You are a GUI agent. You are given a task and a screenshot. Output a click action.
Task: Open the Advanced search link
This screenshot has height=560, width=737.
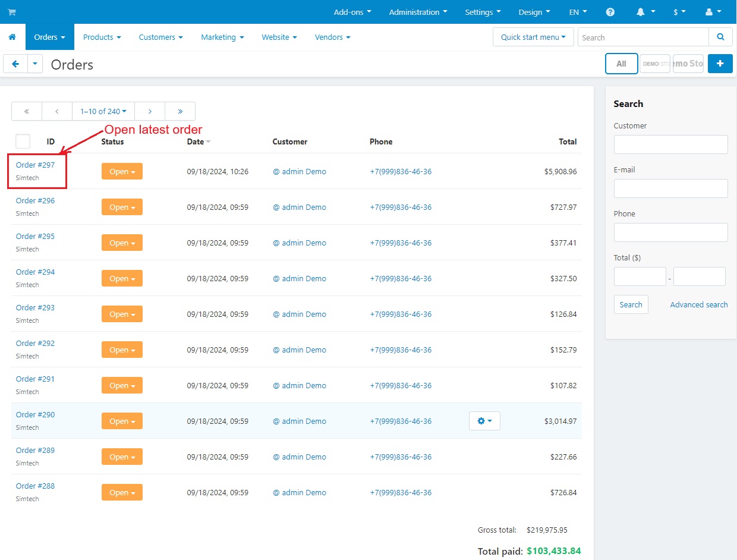[699, 304]
